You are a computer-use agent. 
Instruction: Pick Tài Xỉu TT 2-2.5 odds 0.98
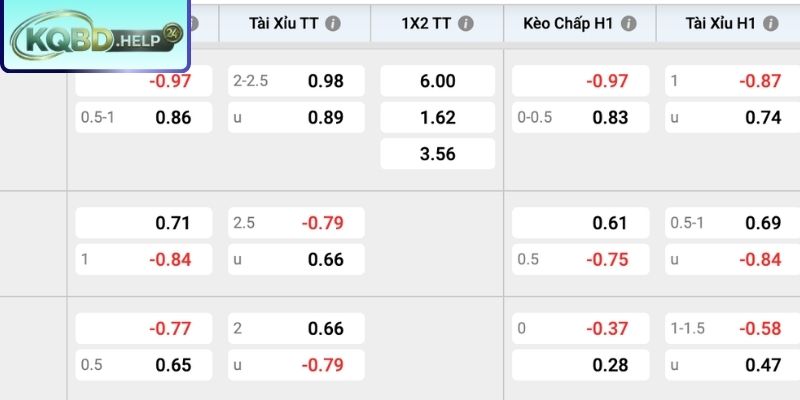pos(296,81)
